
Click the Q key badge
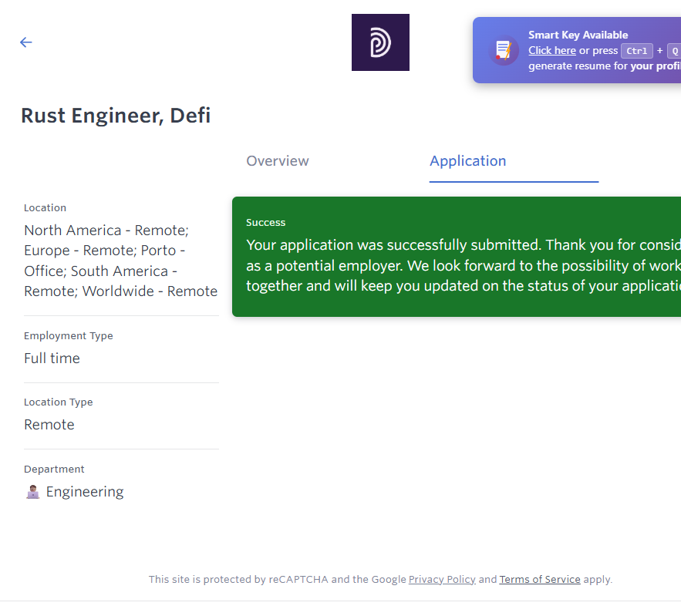pyautogui.click(x=673, y=51)
